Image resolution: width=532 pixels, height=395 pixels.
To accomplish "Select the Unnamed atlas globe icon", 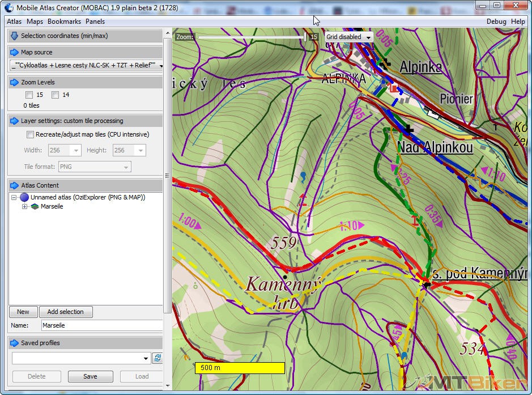I will [x=24, y=197].
